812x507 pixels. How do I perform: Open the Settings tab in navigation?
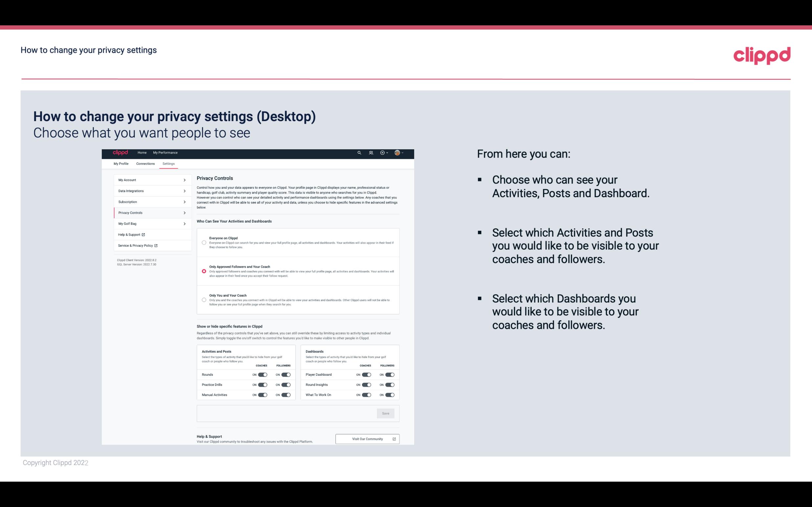(x=169, y=163)
